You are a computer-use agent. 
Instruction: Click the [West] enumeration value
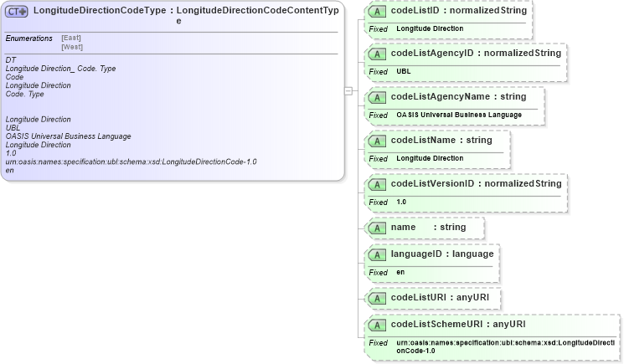(72, 47)
